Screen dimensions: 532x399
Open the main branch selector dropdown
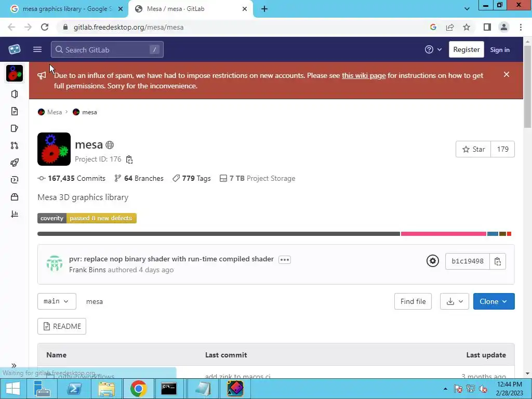point(57,301)
